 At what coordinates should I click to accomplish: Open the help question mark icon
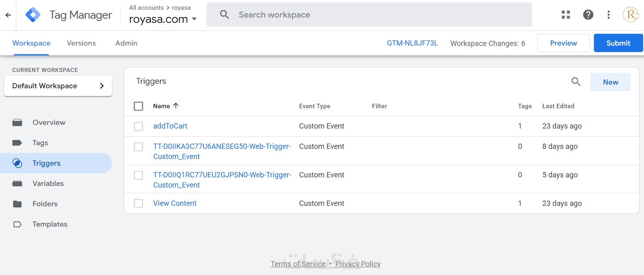pyautogui.click(x=588, y=15)
